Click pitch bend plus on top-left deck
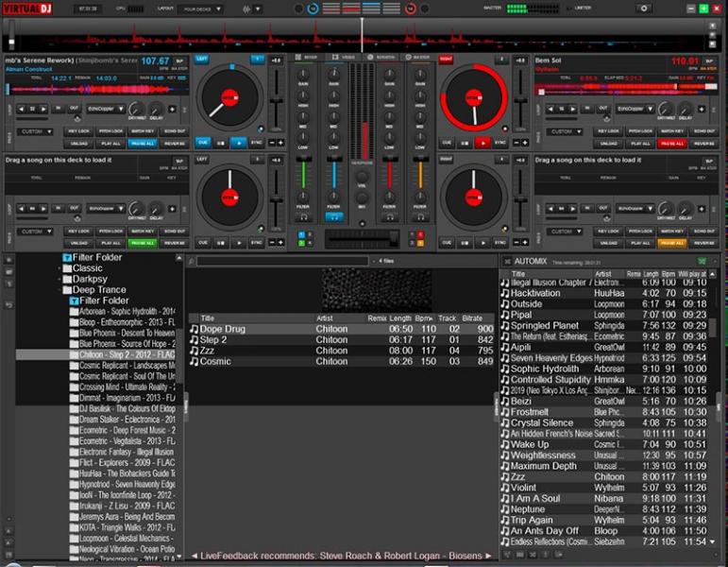This screenshot has height=567, width=728. [280, 143]
